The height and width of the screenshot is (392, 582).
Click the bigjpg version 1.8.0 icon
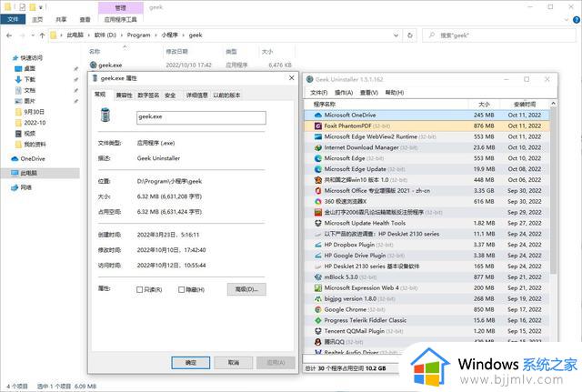click(318, 298)
